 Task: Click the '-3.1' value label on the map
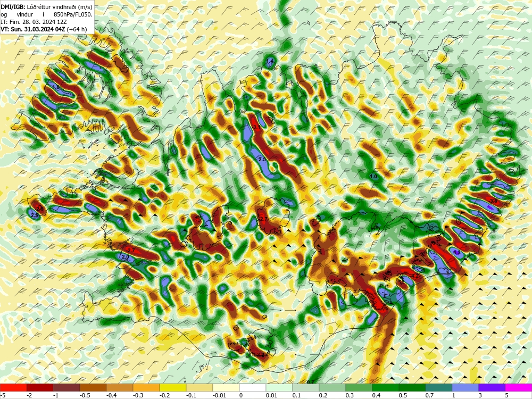(x=256, y=127)
